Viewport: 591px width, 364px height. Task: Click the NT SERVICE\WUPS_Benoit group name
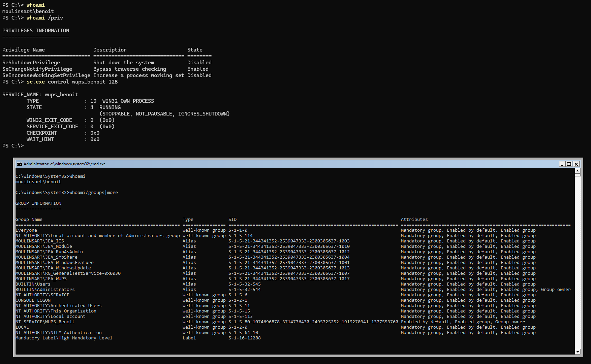[45, 322]
